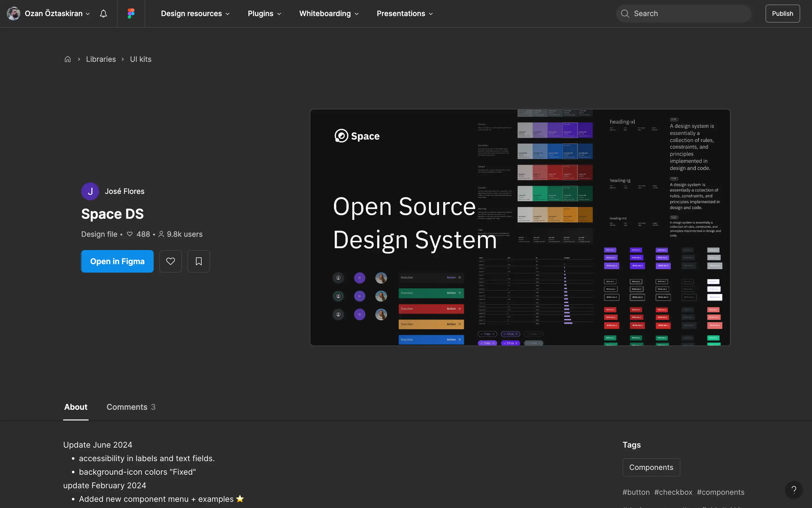This screenshot has width=812, height=508.
Task: Open the Design resources dropdown
Action: click(195, 14)
